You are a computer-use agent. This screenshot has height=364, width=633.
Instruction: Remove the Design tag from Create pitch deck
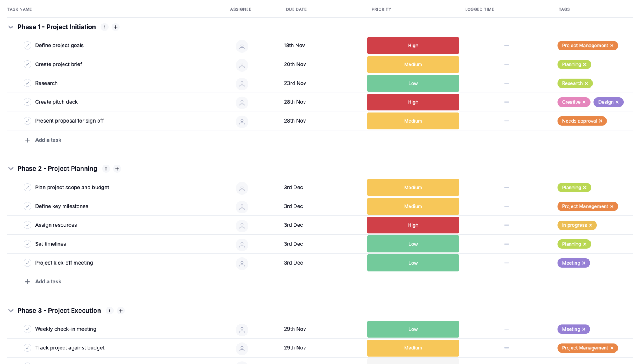click(x=617, y=102)
